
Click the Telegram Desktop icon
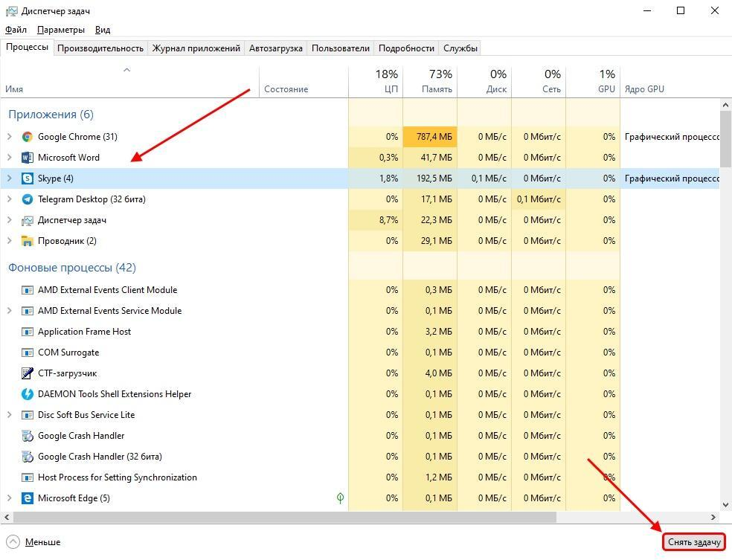pos(28,199)
